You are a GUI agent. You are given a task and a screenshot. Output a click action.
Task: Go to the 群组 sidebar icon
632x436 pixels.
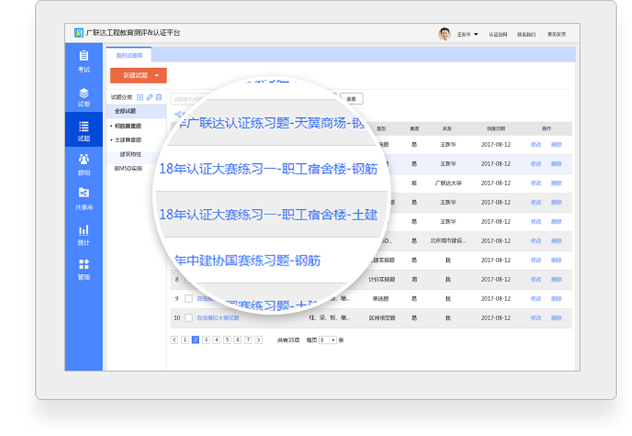pos(84,165)
